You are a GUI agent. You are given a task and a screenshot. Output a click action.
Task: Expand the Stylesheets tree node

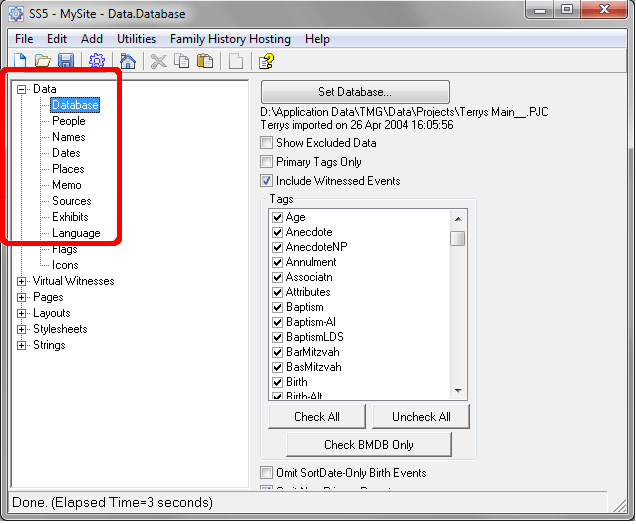[x=22, y=329]
